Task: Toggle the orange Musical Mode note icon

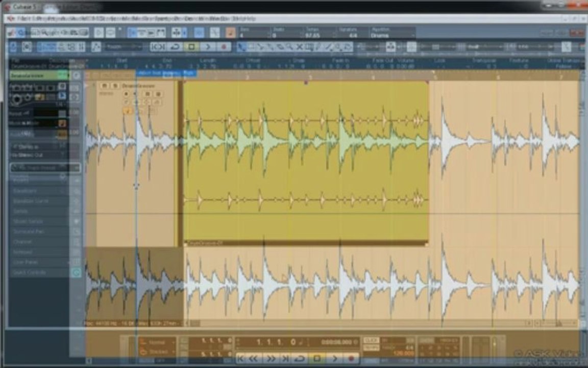Action: [231, 33]
